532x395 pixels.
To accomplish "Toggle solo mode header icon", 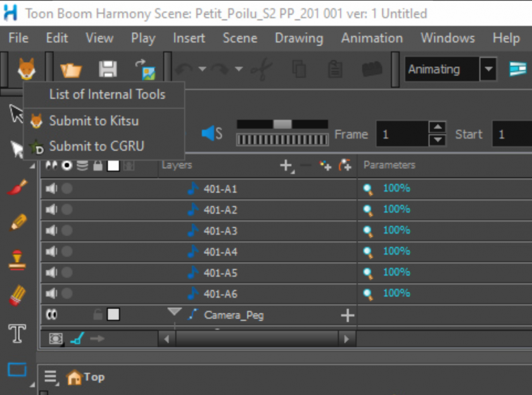I will pyautogui.click(x=67, y=165).
